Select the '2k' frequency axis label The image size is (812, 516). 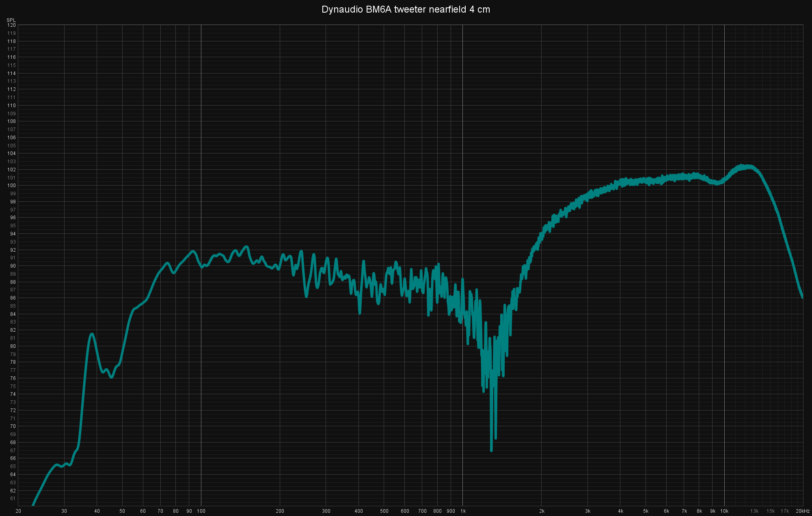click(542, 511)
